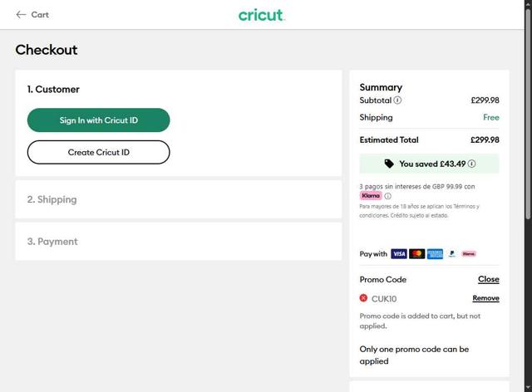Click the back arrow to Cart
The width and height of the screenshot is (532, 392).
[21, 15]
